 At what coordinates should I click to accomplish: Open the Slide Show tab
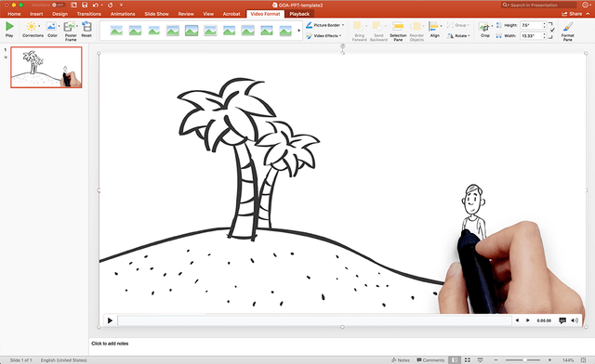tap(156, 14)
